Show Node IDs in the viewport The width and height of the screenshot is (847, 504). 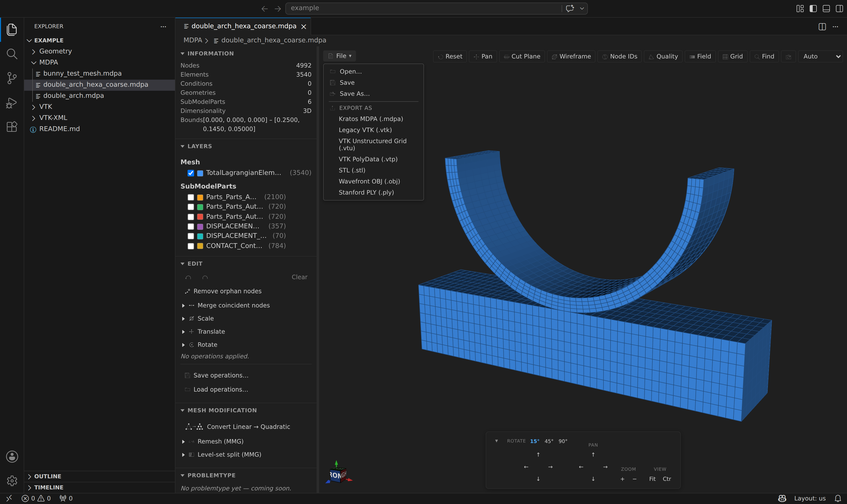620,56
